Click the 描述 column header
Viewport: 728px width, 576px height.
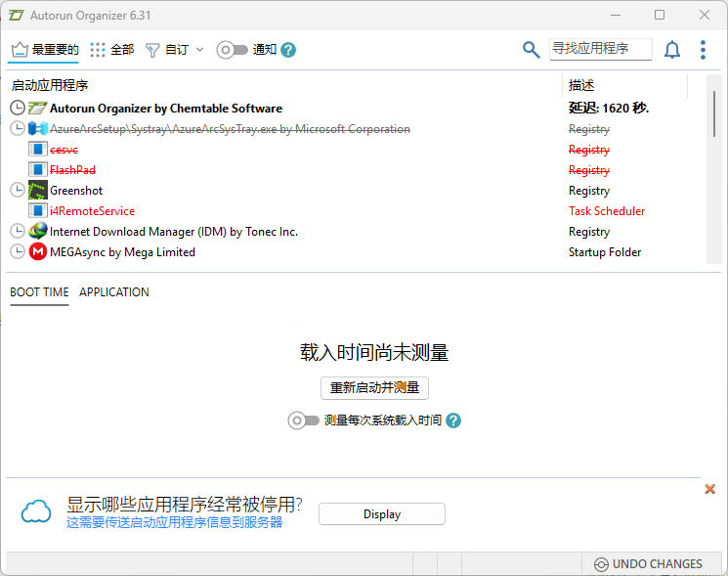581,85
